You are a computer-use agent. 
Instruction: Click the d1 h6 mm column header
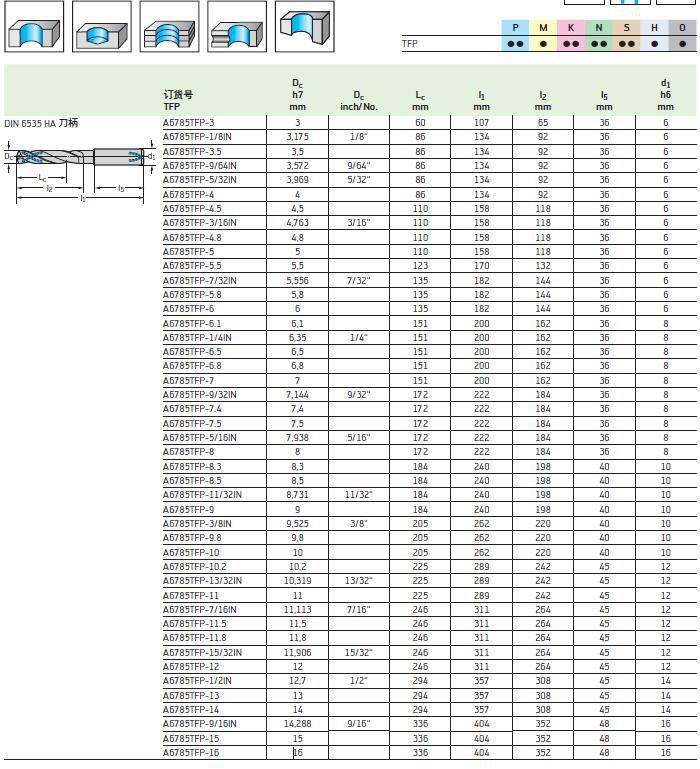tap(666, 95)
